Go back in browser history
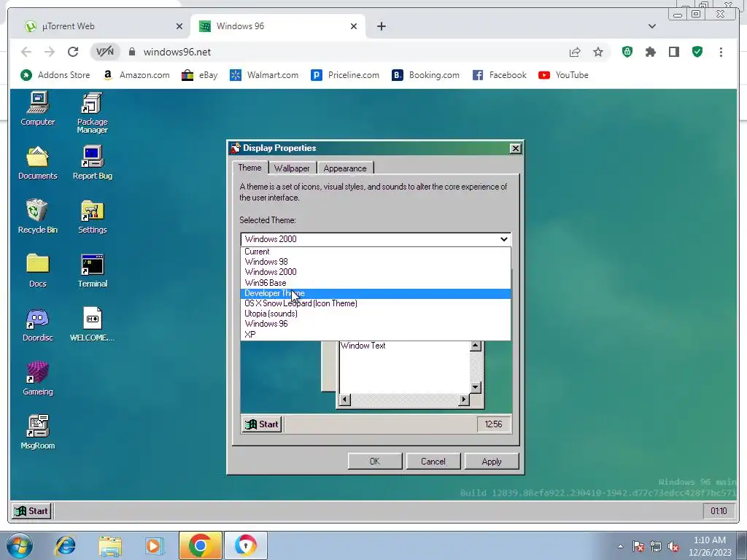The image size is (747, 560). click(x=26, y=52)
